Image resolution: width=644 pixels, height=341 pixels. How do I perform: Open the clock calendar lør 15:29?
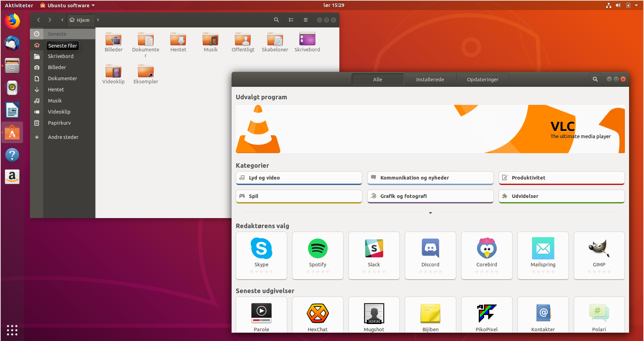334,5
